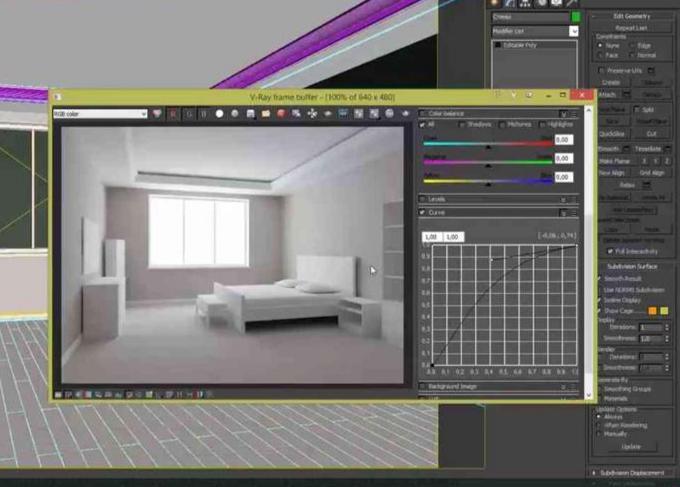
Task: Open the Modify panel tab icon
Action: coord(512,4)
